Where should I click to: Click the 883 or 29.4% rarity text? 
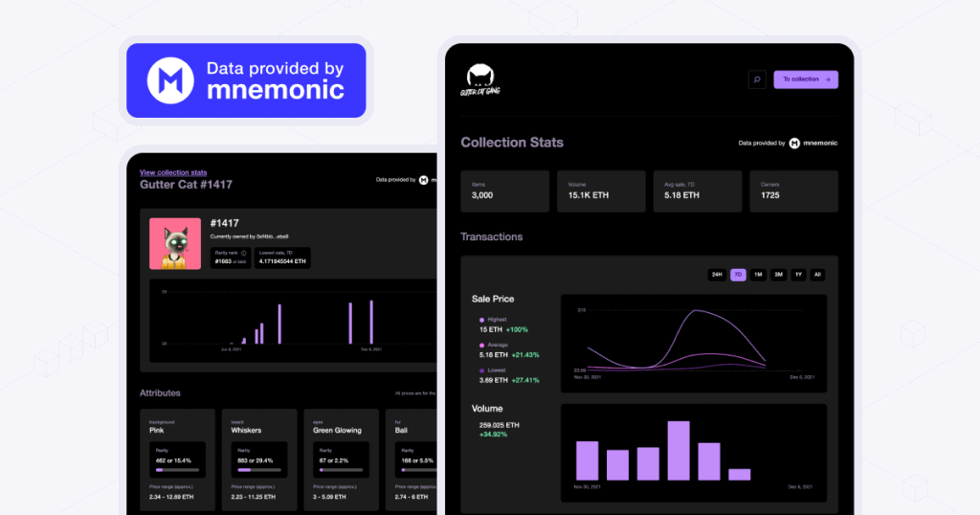pyautogui.click(x=255, y=460)
